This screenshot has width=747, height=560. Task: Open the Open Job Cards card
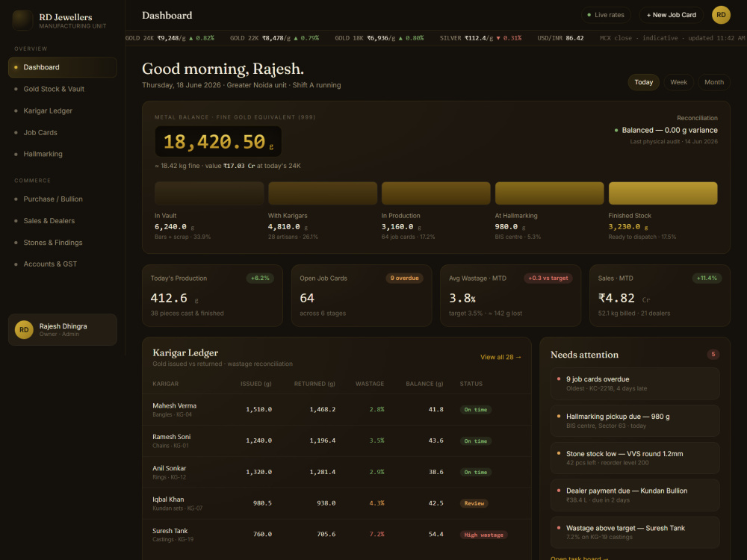coord(362,296)
